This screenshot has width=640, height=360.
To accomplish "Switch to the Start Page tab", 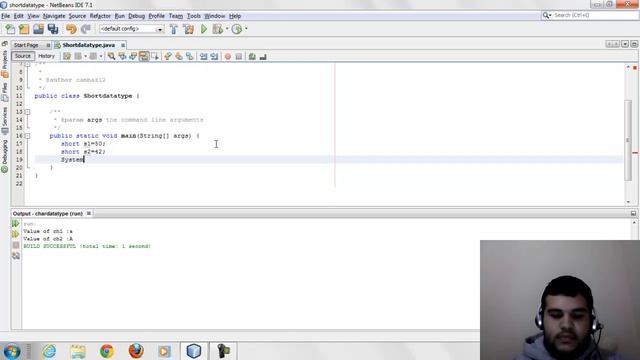I will click(26, 45).
